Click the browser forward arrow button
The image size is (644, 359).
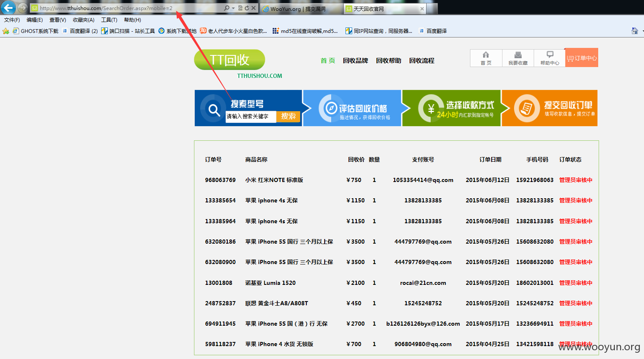(x=22, y=7)
